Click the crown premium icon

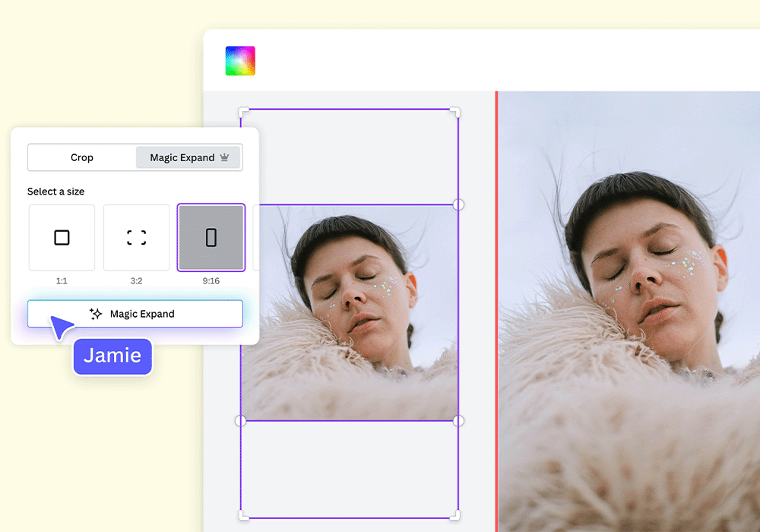224,157
